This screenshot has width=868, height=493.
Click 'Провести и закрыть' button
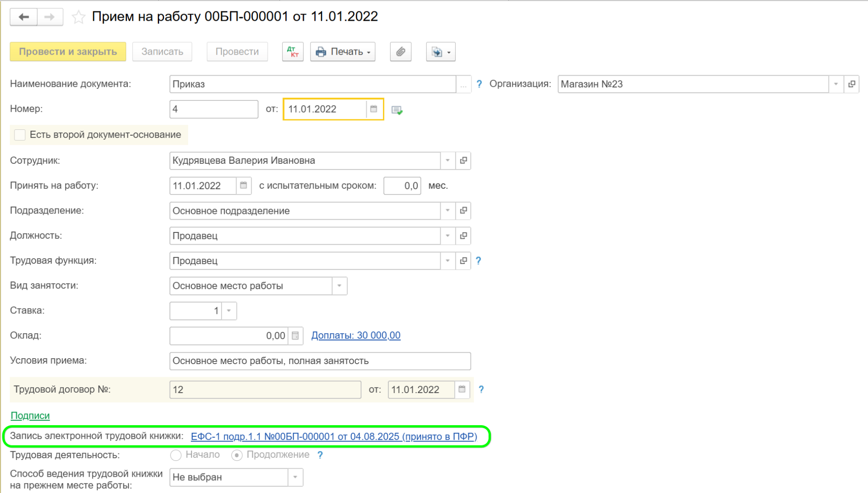[68, 52]
